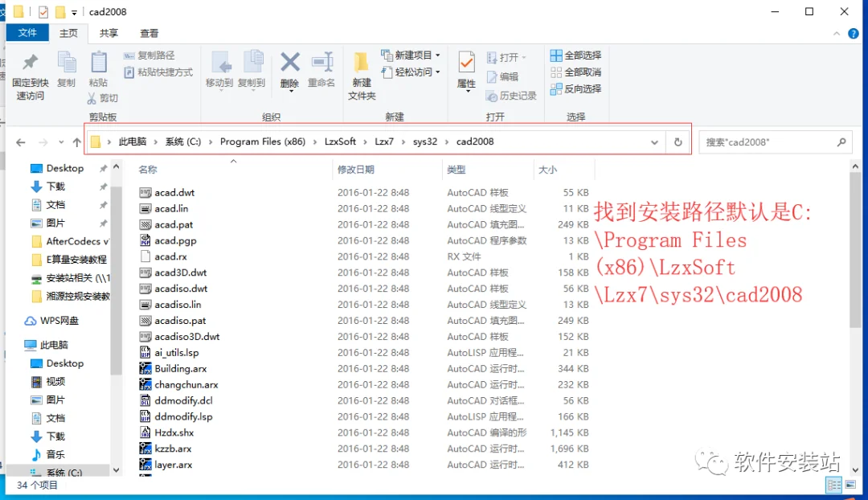Select file Hzdx.shx
Image resolution: width=868 pixels, height=500 pixels.
[x=174, y=433]
